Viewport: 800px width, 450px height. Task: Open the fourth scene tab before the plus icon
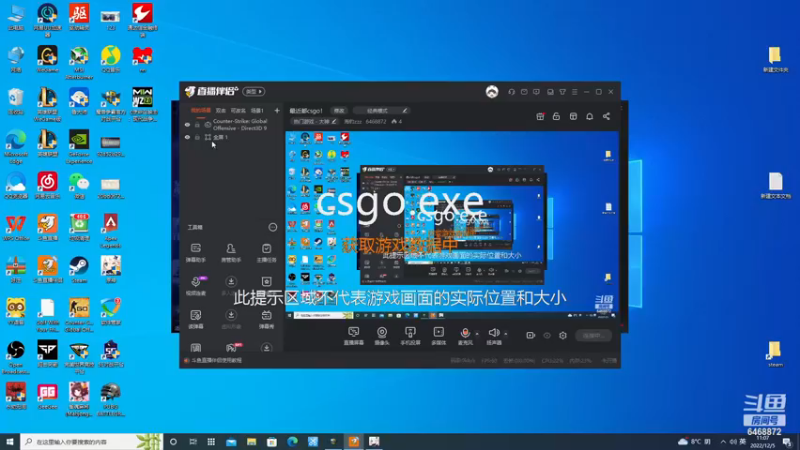257,110
